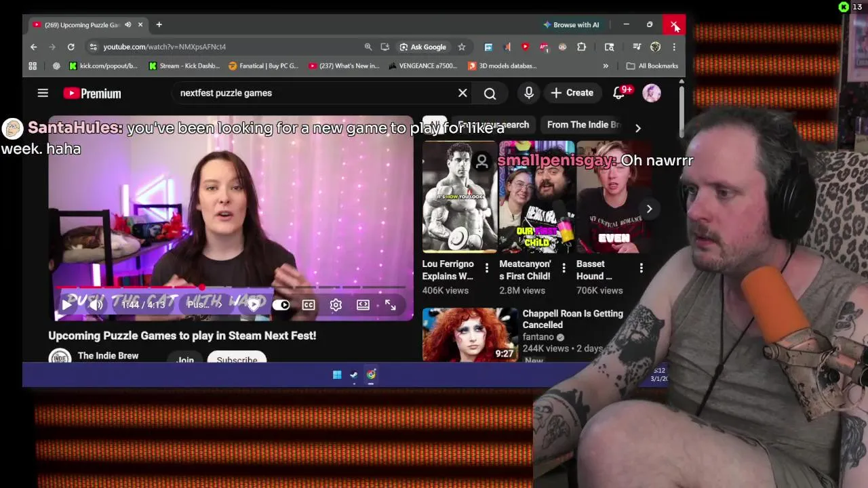Go back to the previous page
Viewport: 868px width, 488px height.
tap(34, 47)
